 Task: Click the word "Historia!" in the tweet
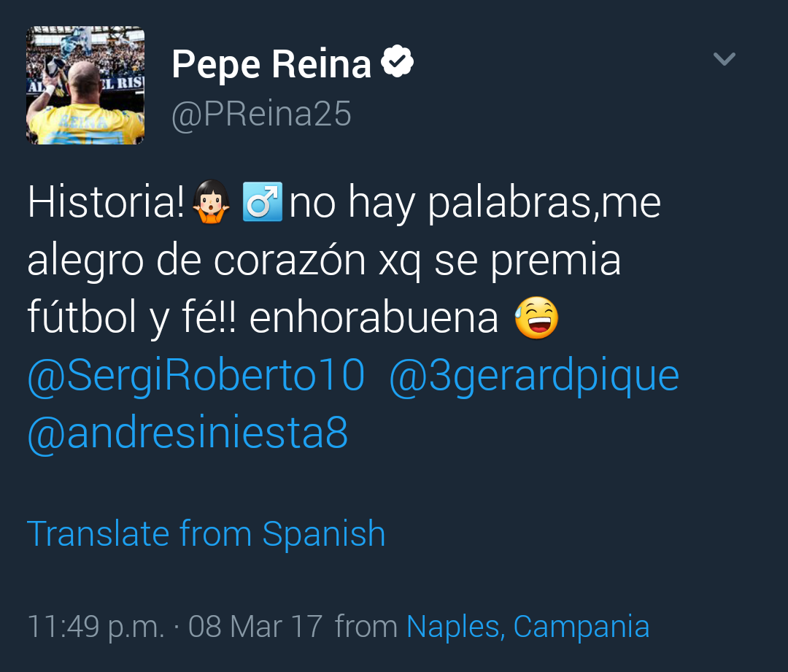[x=106, y=203]
